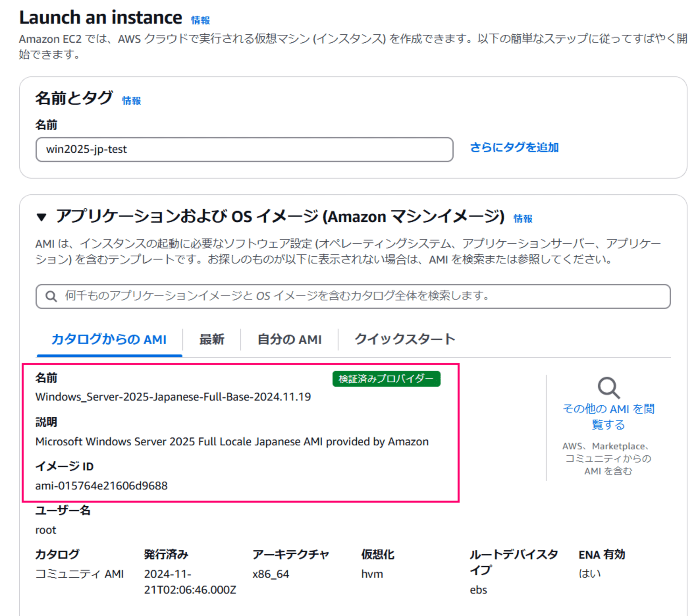
Task: Click the 検証済みプロバイダー badge
Action: [x=386, y=379]
